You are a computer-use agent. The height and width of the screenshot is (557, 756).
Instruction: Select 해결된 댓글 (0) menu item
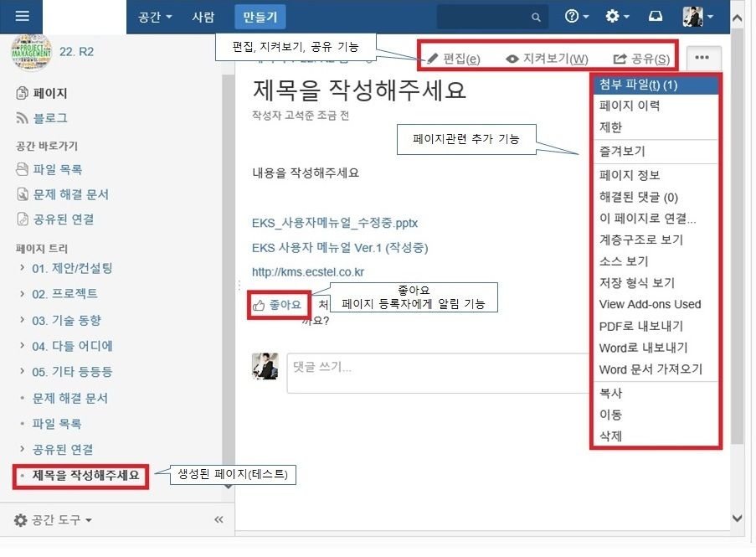656,197
